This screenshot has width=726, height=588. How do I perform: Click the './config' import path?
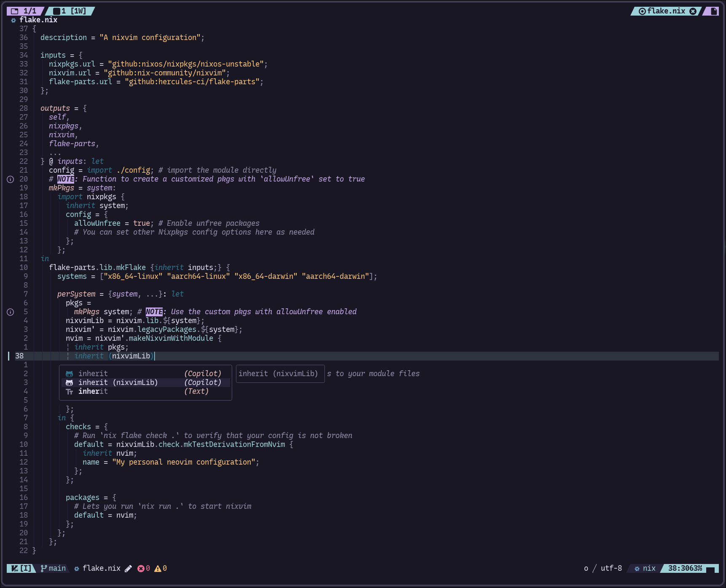click(x=133, y=170)
